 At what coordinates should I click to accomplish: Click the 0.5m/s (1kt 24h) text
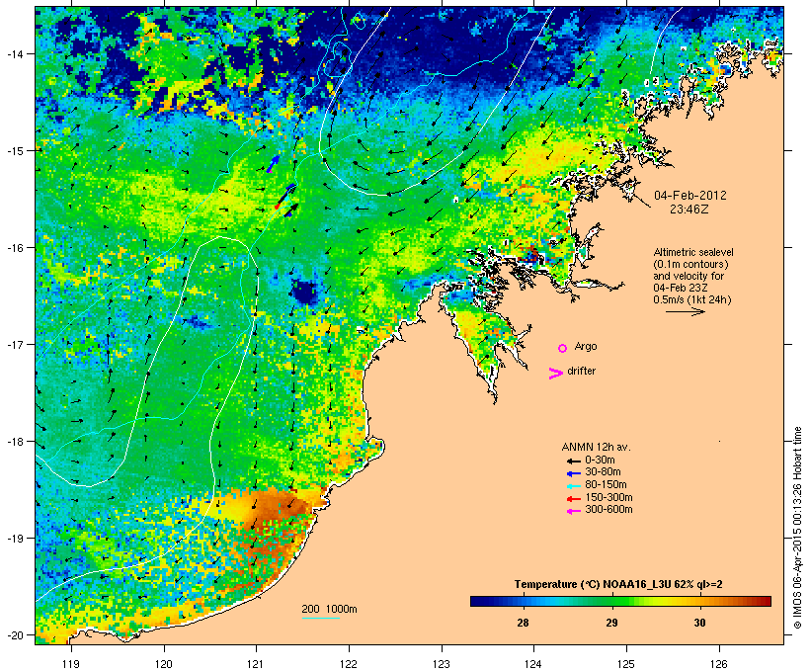(x=692, y=299)
